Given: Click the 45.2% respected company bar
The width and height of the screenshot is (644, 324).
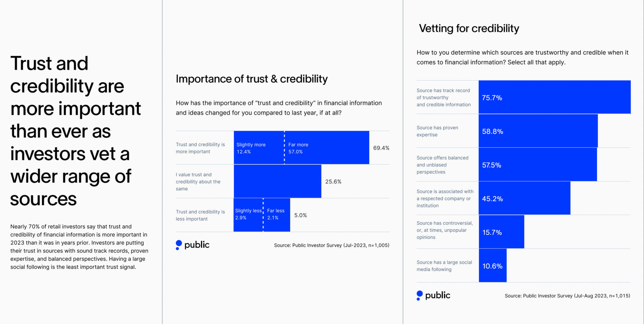Looking at the screenshot, I should 524,198.
